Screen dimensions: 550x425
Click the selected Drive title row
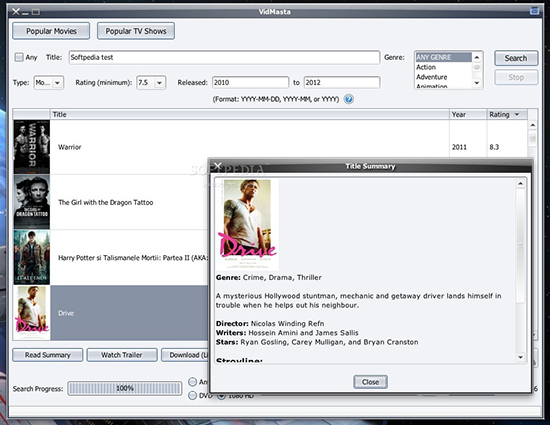pyautogui.click(x=129, y=313)
